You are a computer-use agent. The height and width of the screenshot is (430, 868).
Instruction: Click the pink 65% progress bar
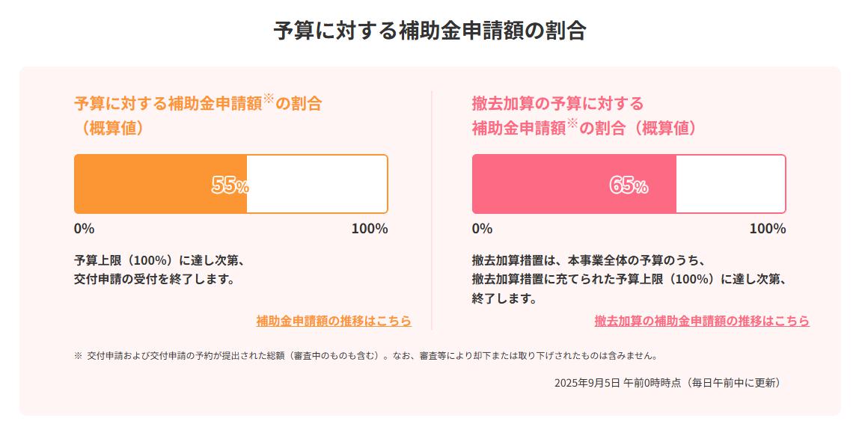[x=629, y=184]
